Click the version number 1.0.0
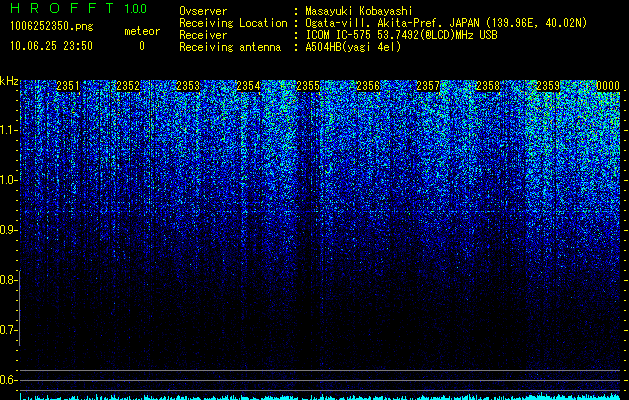Image resolution: width=629 pixels, height=400 pixels. 136,9
